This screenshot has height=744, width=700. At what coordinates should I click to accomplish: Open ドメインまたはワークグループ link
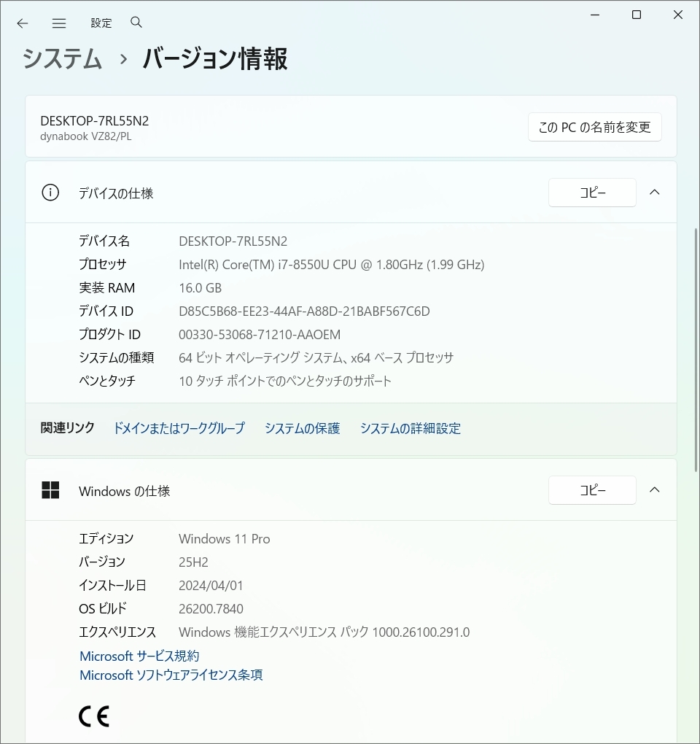[x=179, y=428]
